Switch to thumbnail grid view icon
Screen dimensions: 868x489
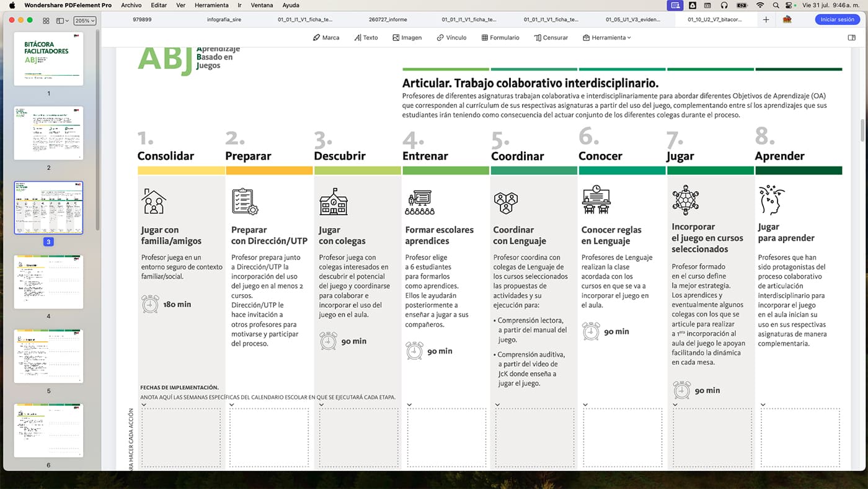coord(46,20)
